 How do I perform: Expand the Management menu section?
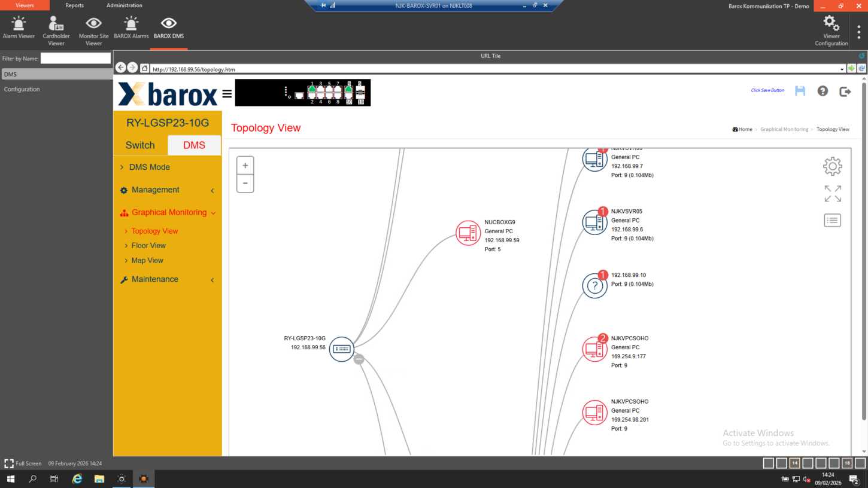point(155,190)
